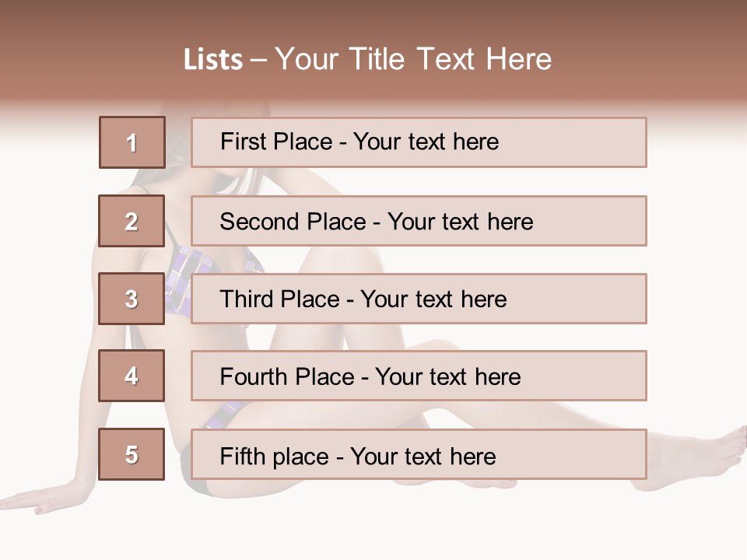Click the number 3 box
This screenshot has width=747, height=560.
[x=132, y=299]
